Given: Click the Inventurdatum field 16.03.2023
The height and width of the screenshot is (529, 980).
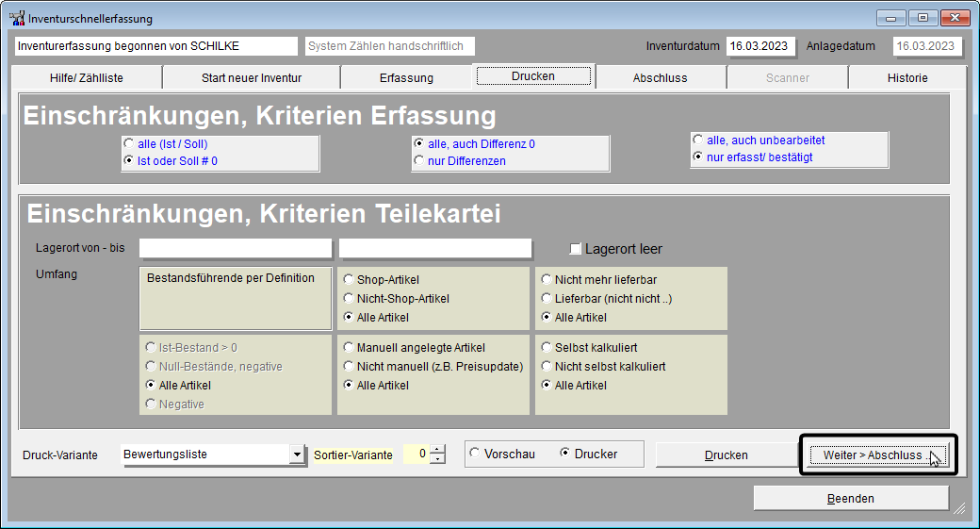Looking at the screenshot, I should [x=760, y=45].
